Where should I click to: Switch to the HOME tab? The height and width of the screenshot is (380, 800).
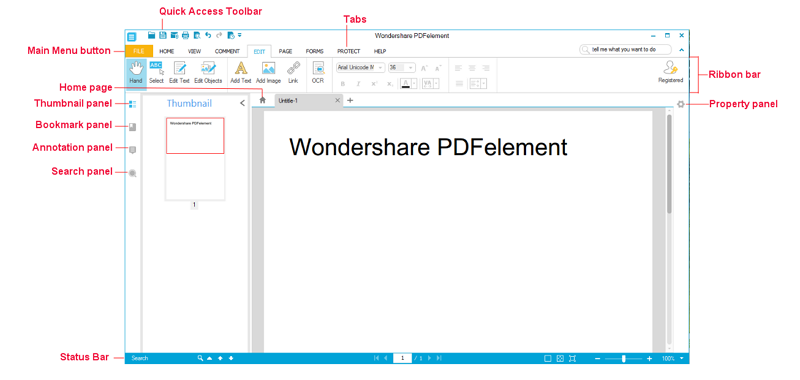point(166,51)
